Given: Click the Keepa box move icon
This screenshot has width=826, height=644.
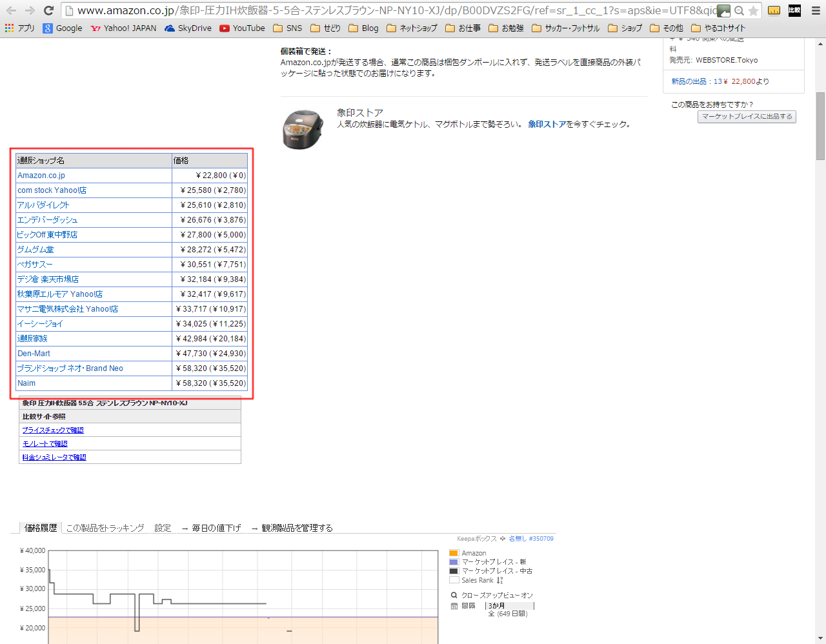Looking at the screenshot, I should pyautogui.click(x=502, y=539).
